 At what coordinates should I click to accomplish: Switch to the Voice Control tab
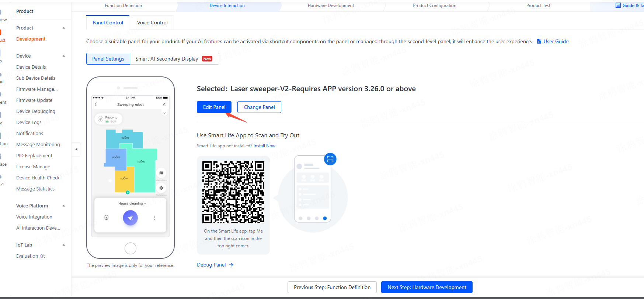click(152, 23)
